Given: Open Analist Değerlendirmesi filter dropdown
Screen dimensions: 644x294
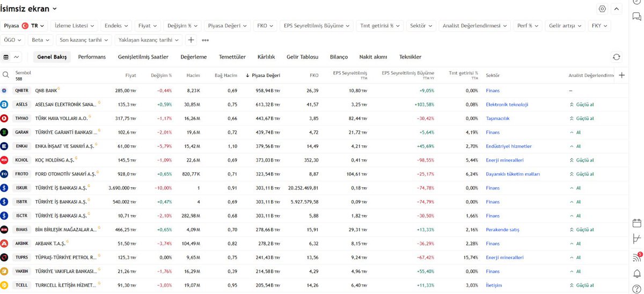Looking at the screenshot, I should point(474,26).
